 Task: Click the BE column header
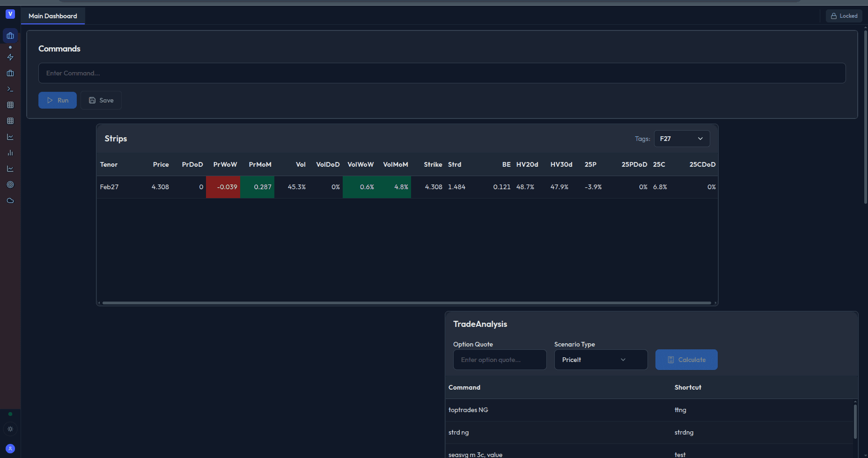click(506, 164)
